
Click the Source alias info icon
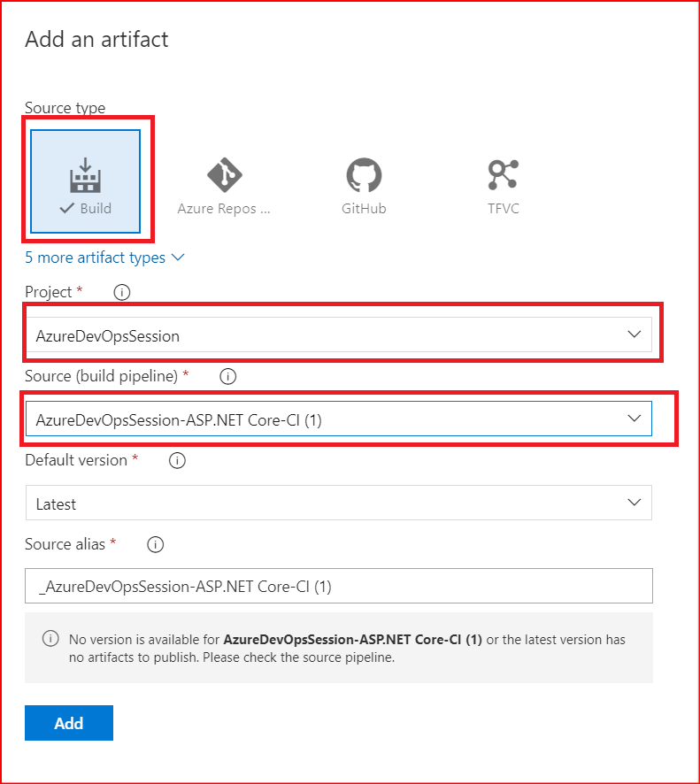(x=156, y=545)
